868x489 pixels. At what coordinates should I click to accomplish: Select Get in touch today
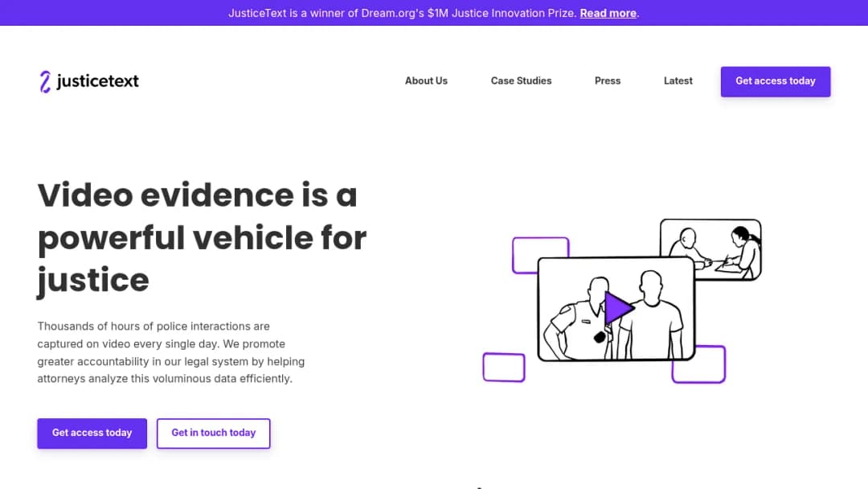[214, 433]
